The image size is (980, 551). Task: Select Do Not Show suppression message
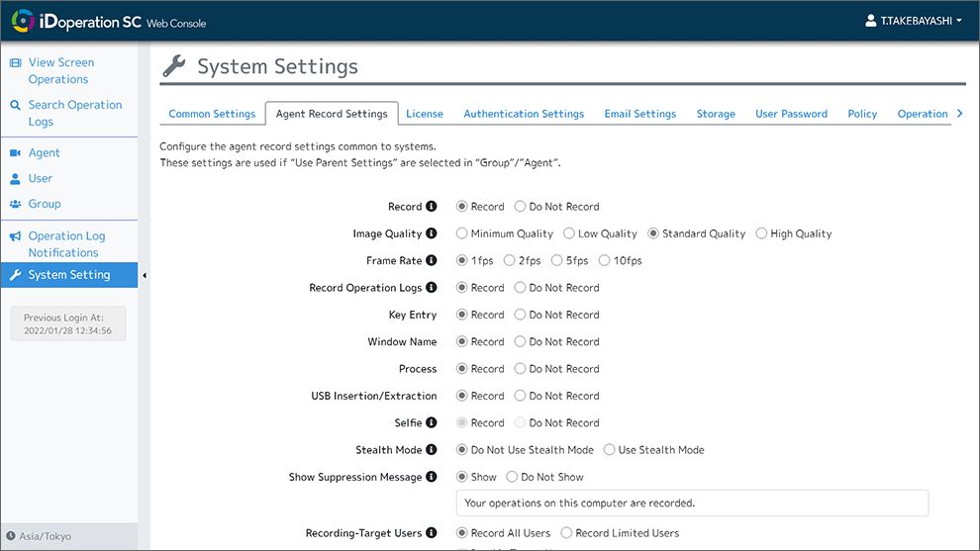pyautogui.click(x=512, y=477)
